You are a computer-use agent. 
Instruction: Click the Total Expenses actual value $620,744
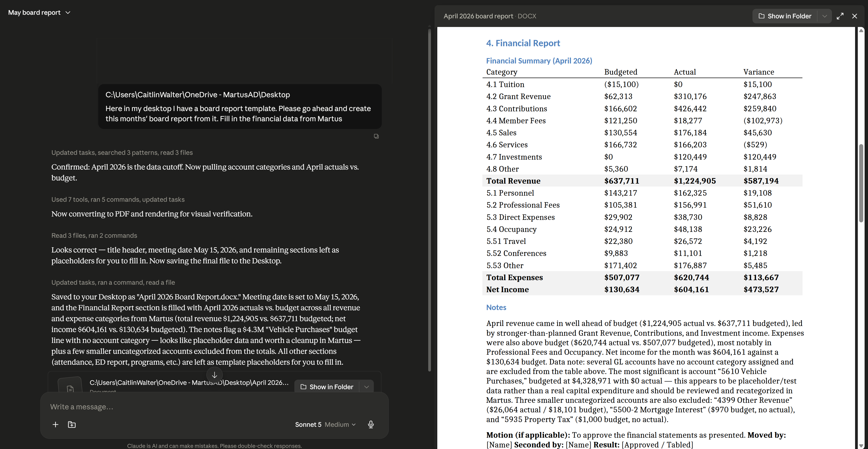point(691,277)
